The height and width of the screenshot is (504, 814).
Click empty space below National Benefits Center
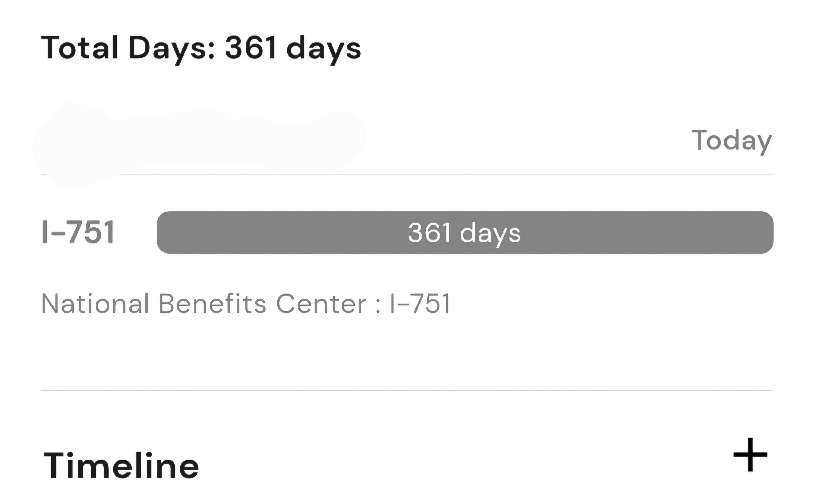pyautogui.click(x=407, y=353)
